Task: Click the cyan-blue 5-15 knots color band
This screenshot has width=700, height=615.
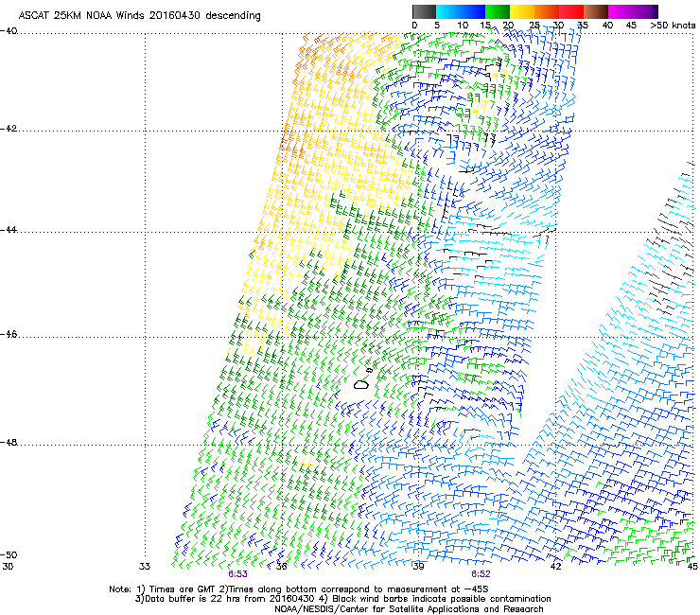Action: coord(461,11)
